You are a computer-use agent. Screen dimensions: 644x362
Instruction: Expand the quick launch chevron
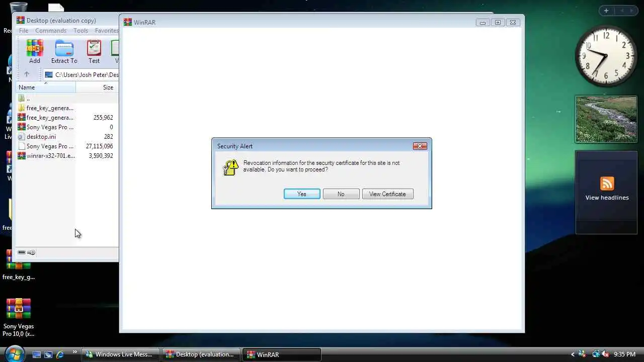[x=75, y=352]
